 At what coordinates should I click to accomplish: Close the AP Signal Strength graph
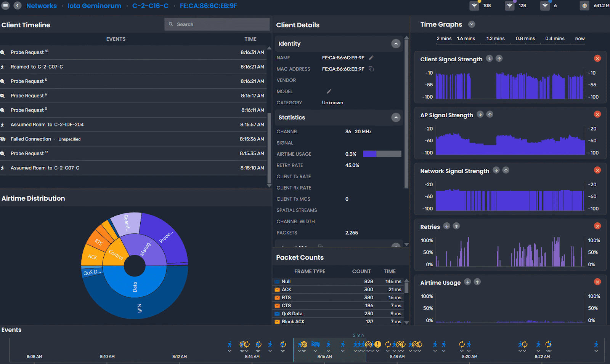point(597,114)
